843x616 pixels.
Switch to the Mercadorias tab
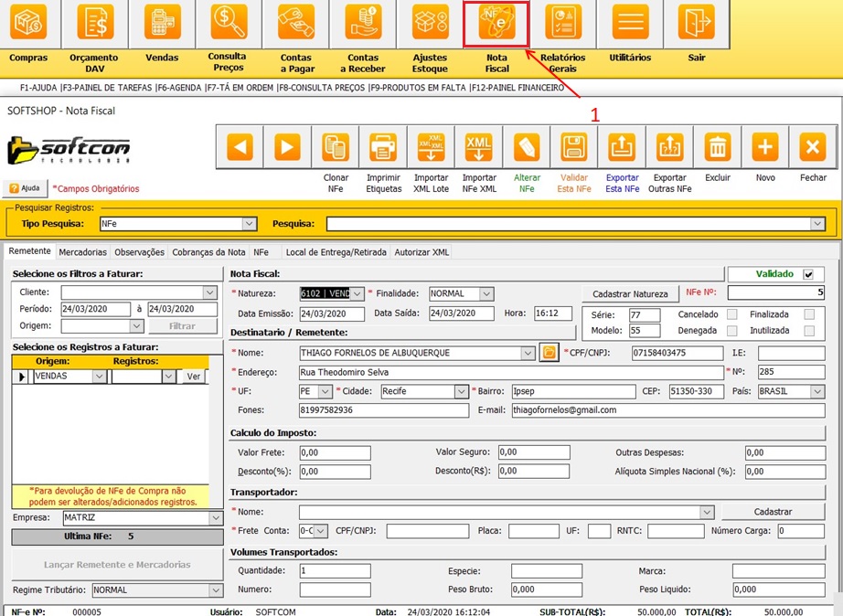click(x=83, y=252)
